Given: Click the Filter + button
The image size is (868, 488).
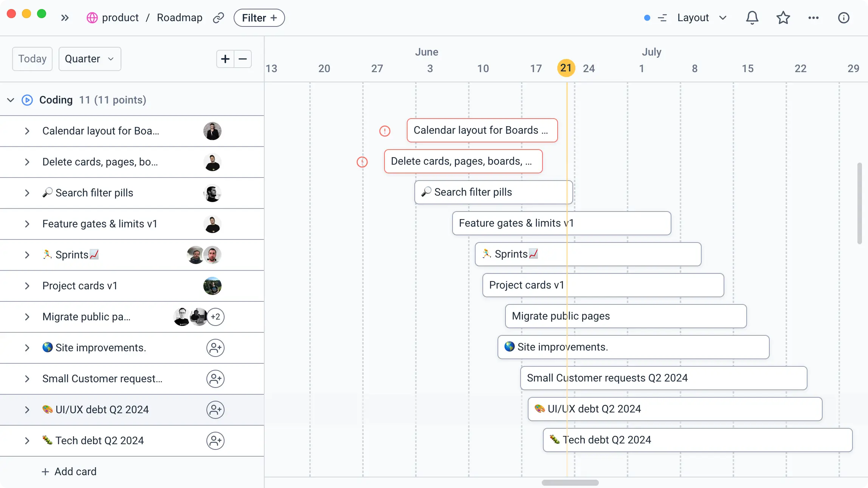Looking at the screenshot, I should click(x=259, y=18).
